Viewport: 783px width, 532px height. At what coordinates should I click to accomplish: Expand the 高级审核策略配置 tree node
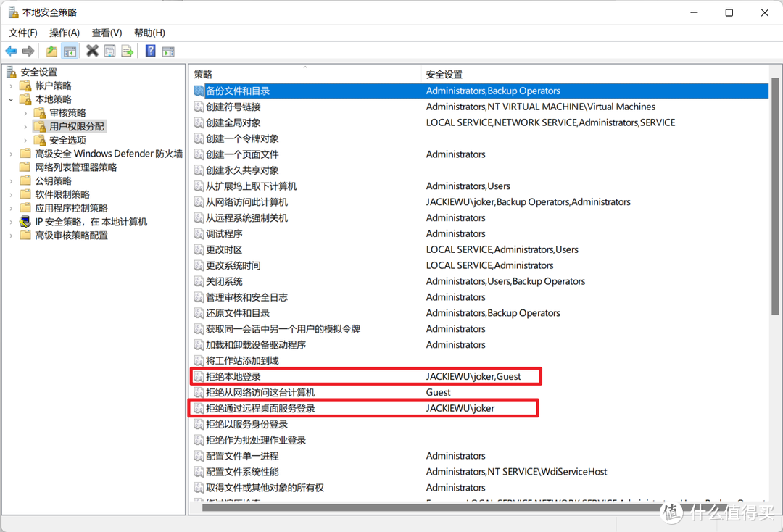pyautogui.click(x=12, y=235)
